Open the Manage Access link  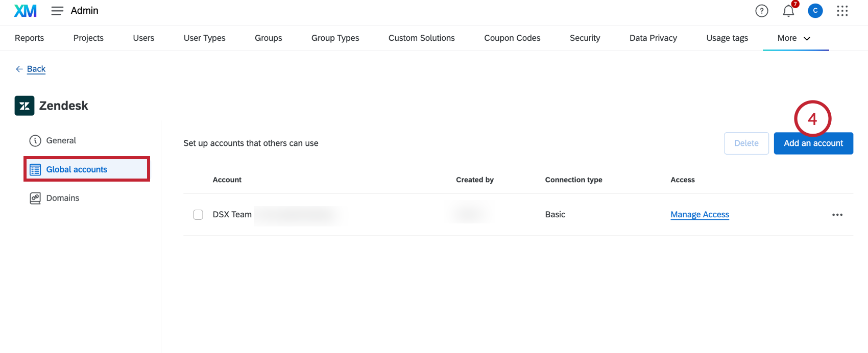(700, 215)
